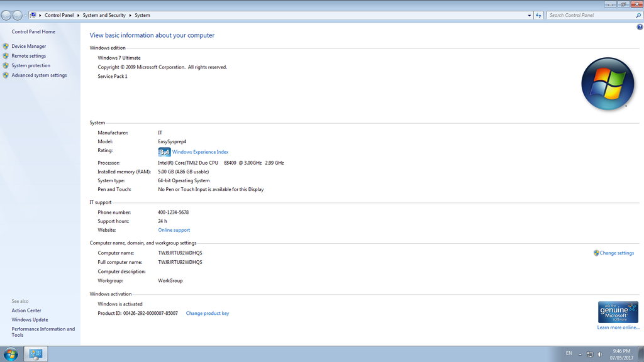Screen dimensions: 644x362
Task: Click the Remote settings shield icon
Action: (x=6, y=56)
